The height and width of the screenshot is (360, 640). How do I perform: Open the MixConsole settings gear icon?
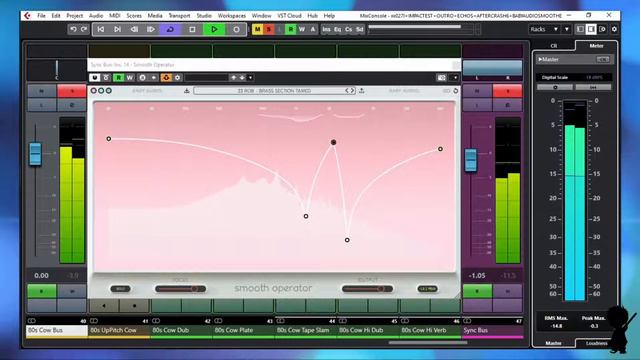point(614,29)
